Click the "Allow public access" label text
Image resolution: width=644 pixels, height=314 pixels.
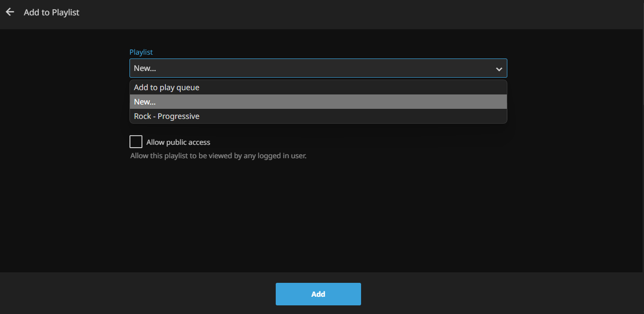(178, 142)
